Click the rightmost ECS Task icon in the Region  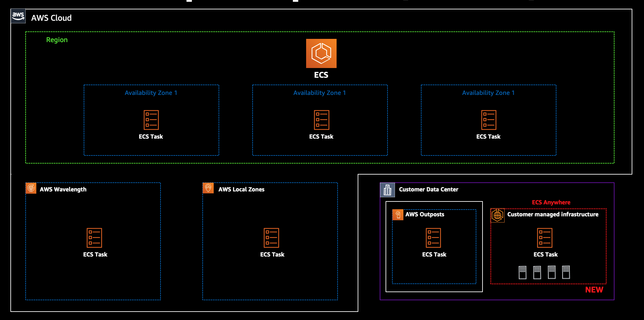tap(489, 120)
